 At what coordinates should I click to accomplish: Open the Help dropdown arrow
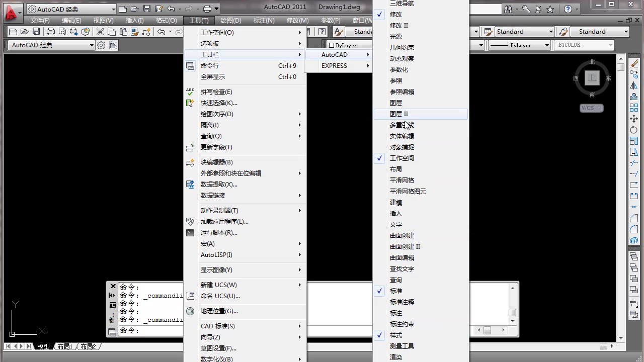point(577,9)
